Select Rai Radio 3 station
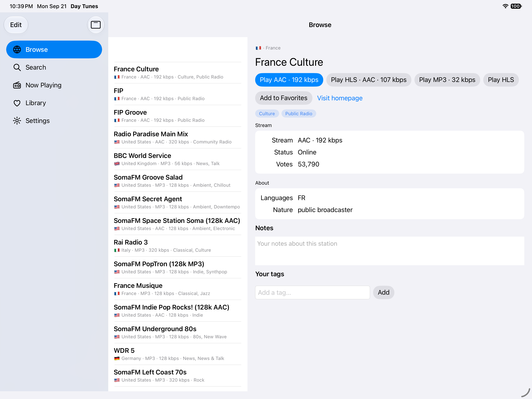The width and height of the screenshot is (532, 399). click(x=177, y=246)
